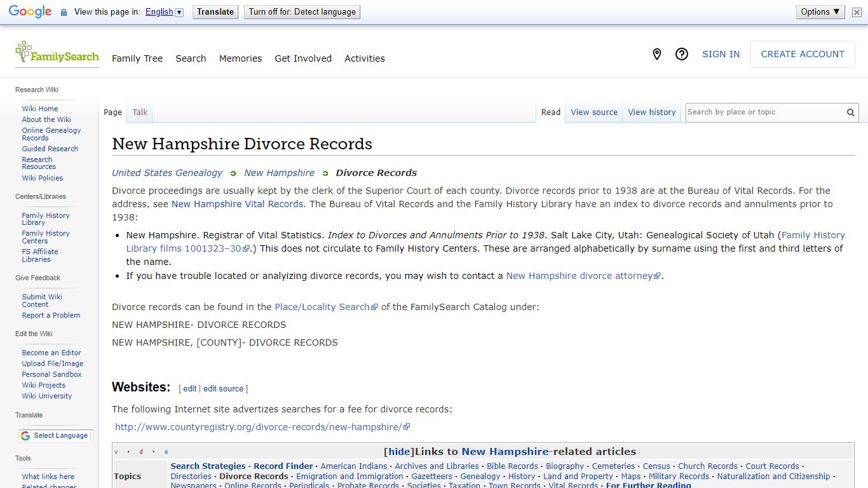The image size is (868, 488).
Task: Click Submit Wiki Content
Action: click(42, 301)
